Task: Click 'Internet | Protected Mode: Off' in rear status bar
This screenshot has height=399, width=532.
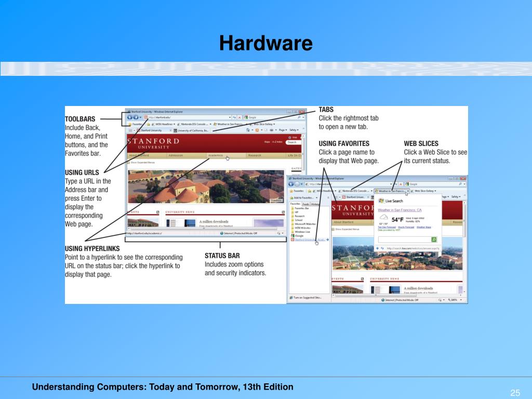Action: click(x=238, y=233)
